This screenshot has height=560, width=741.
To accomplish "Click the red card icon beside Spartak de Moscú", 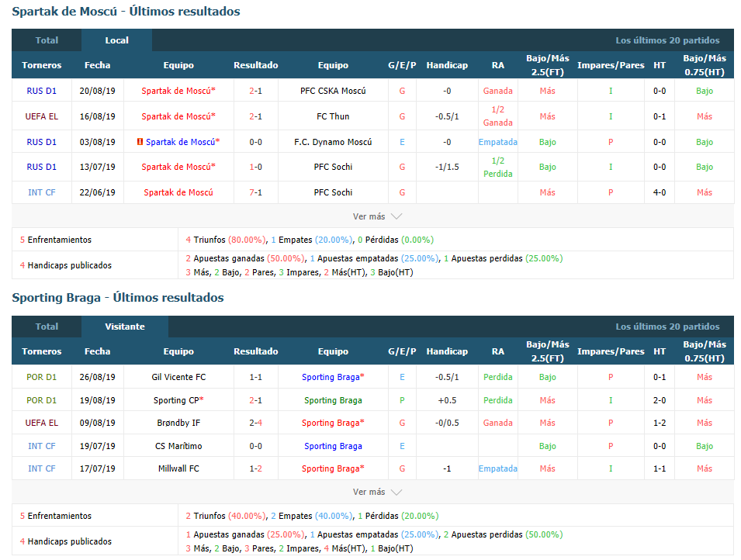I will 140,142.
